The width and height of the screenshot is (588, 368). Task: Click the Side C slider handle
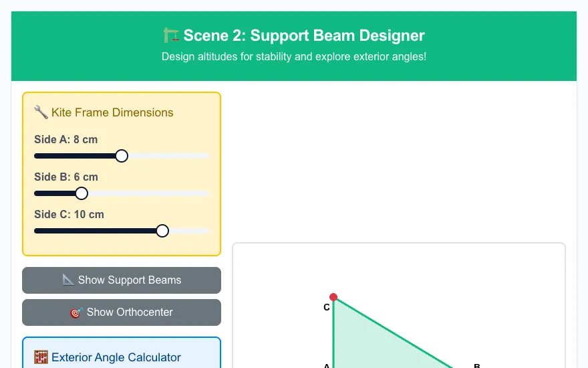pos(162,231)
